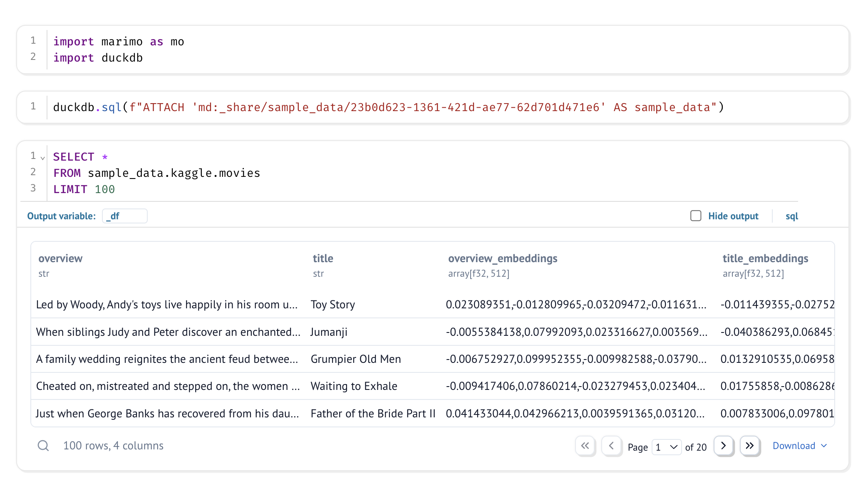Image resolution: width=868 pixels, height=496 pixels.
Task: Click the table search magnifier icon
Action: (x=43, y=446)
